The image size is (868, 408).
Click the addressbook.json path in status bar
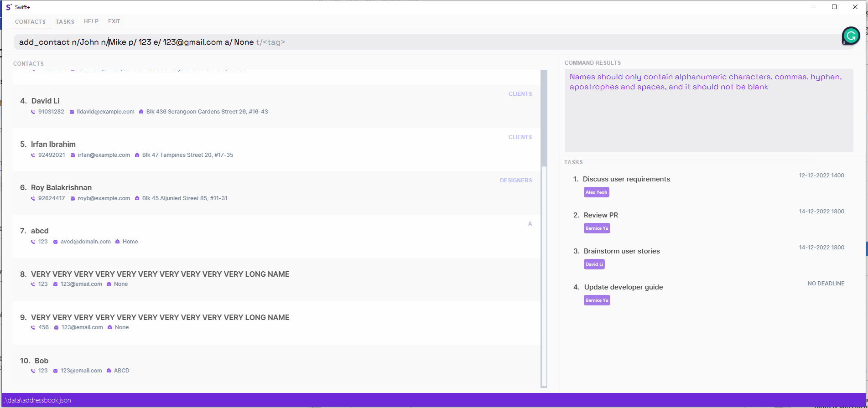[x=38, y=400]
